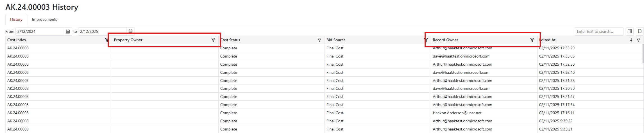Open the To date calendar picker
This screenshot has width=644, height=133.
(x=130, y=31)
